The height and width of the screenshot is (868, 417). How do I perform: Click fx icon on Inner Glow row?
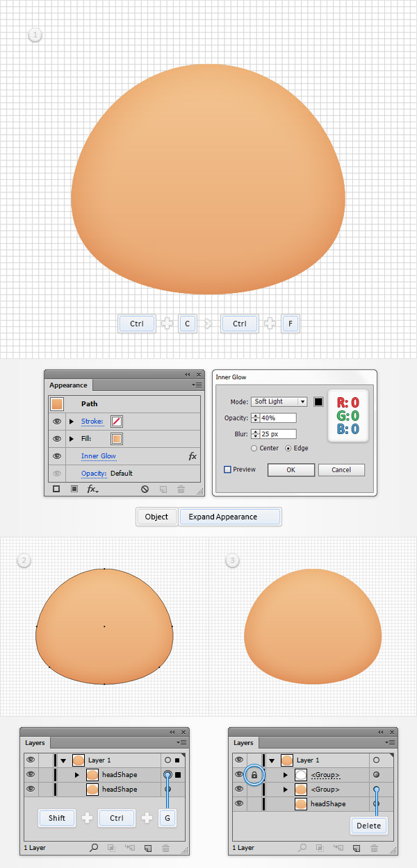point(193,456)
